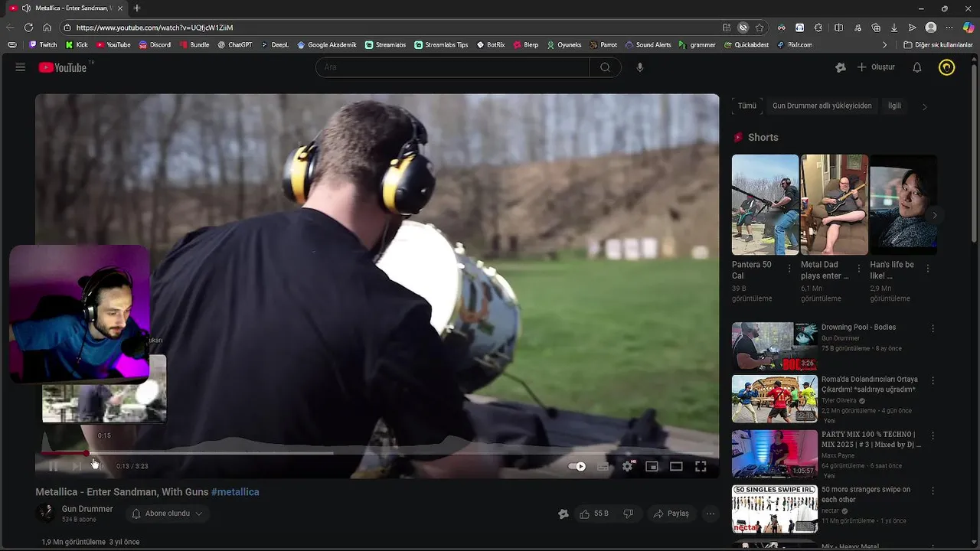Go to the YouTube home logo
Viewport: 980px width, 551px height.
(63, 67)
